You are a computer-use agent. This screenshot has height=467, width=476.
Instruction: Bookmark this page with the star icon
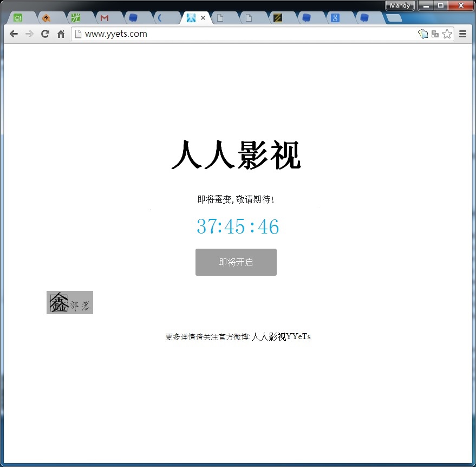click(x=447, y=34)
